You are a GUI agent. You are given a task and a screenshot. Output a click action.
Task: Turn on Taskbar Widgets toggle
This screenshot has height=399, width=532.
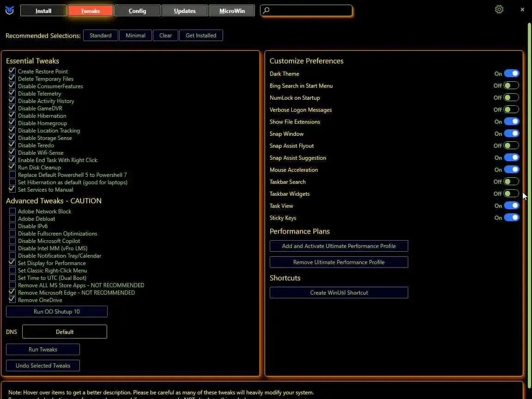[x=511, y=194]
